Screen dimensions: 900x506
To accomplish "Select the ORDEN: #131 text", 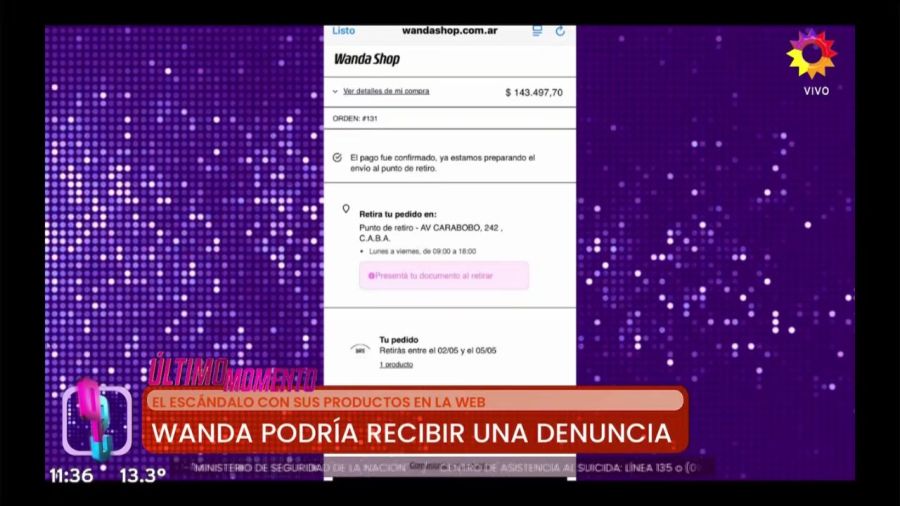I will [355, 119].
